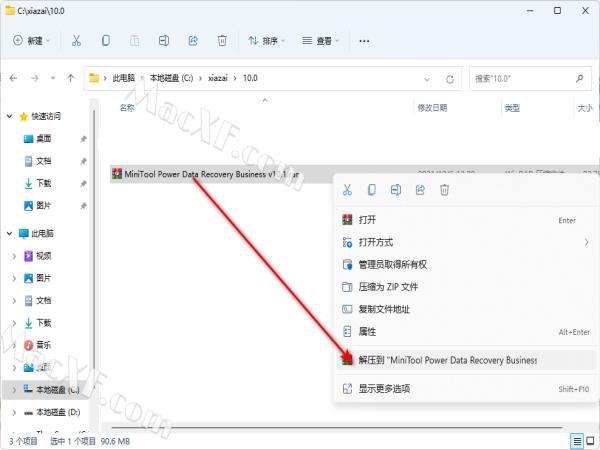Select 图片 under 此电脑
This screenshot has height=450, width=600.
(43, 278)
